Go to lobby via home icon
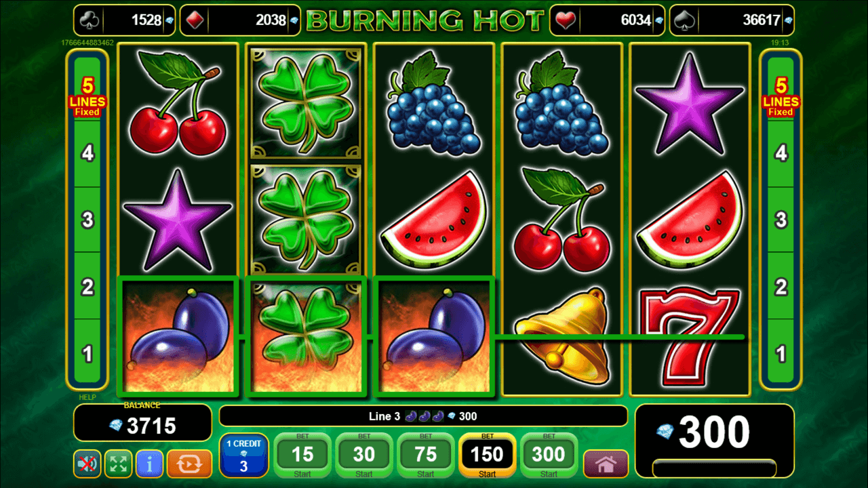Viewport: 868px width, 488px height. click(x=606, y=464)
